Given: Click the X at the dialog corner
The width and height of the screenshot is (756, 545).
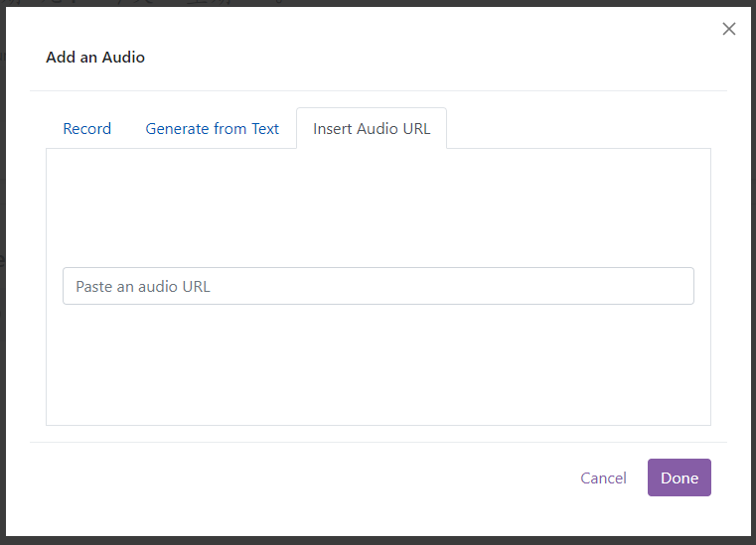Looking at the screenshot, I should [728, 29].
